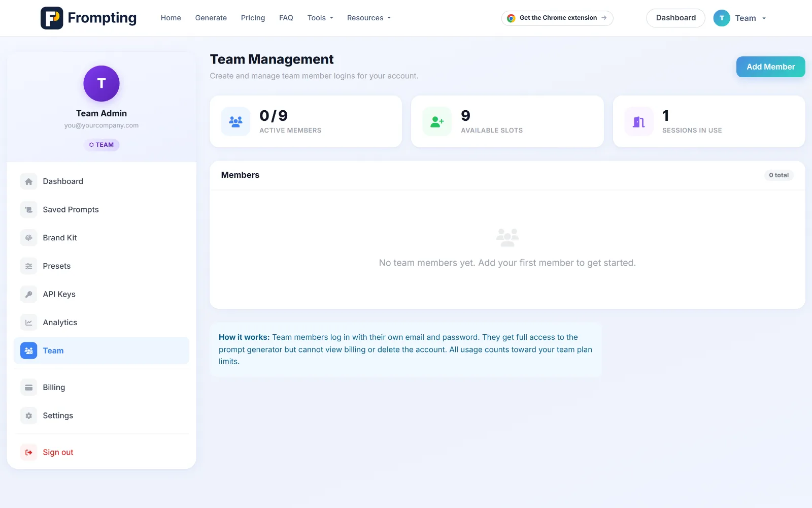Click the Dashboard home icon in sidebar
812x508 pixels.
tap(29, 181)
